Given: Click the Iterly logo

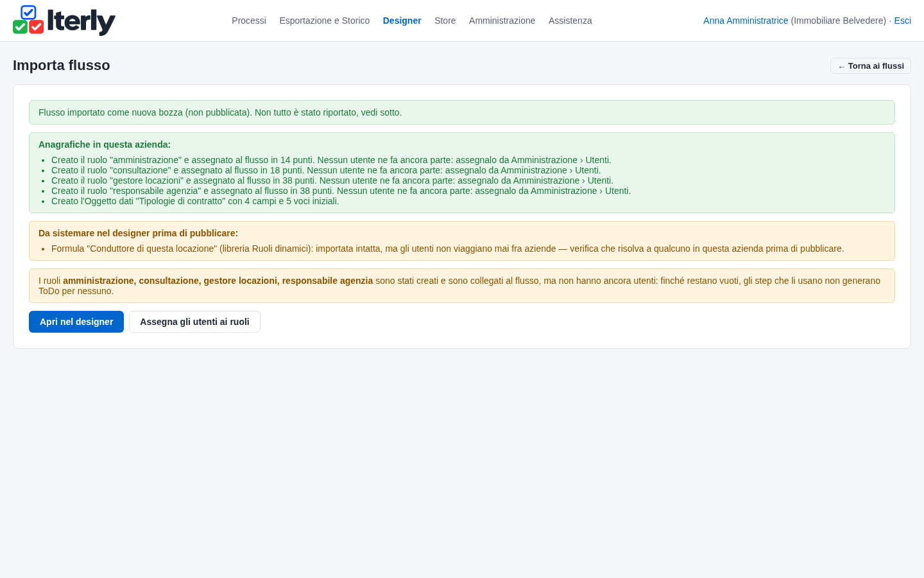Looking at the screenshot, I should tap(64, 21).
